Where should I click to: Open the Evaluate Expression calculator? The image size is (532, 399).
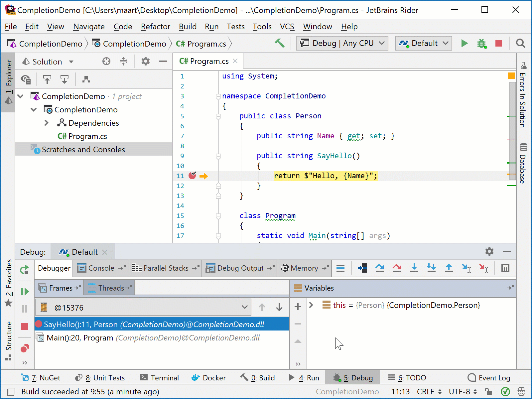click(505, 268)
